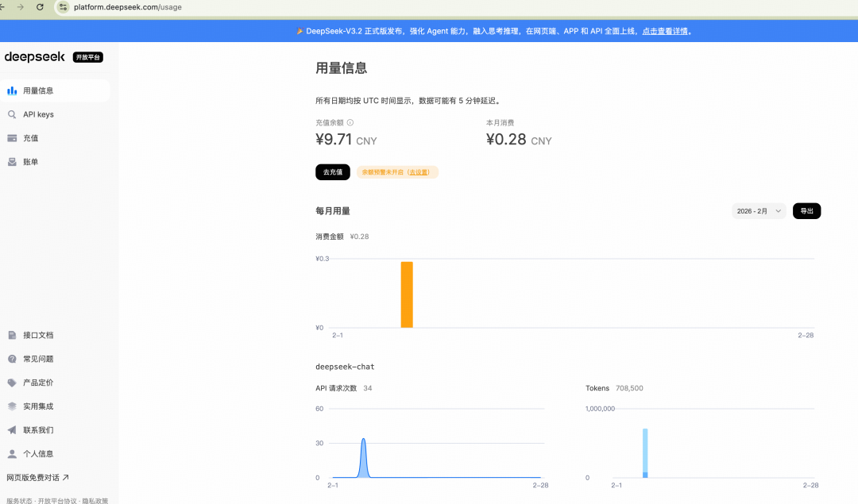The height and width of the screenshot is (504, 858).
Task: Click 去设置 link in balance warning
Action: (419, 172)
